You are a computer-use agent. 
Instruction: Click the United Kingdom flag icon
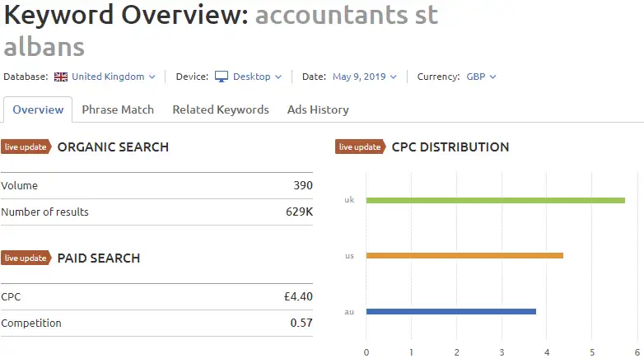pyautogui.click(x=61, y=77)
